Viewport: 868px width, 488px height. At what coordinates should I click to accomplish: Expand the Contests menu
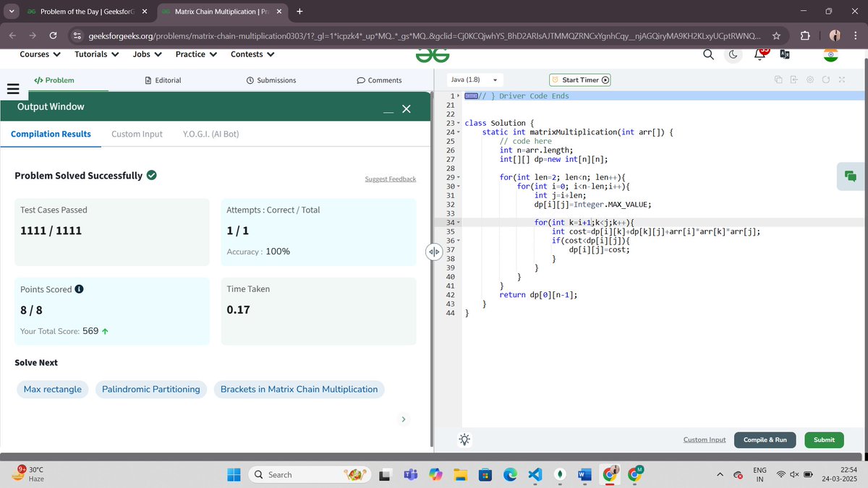tap(252, 54)
